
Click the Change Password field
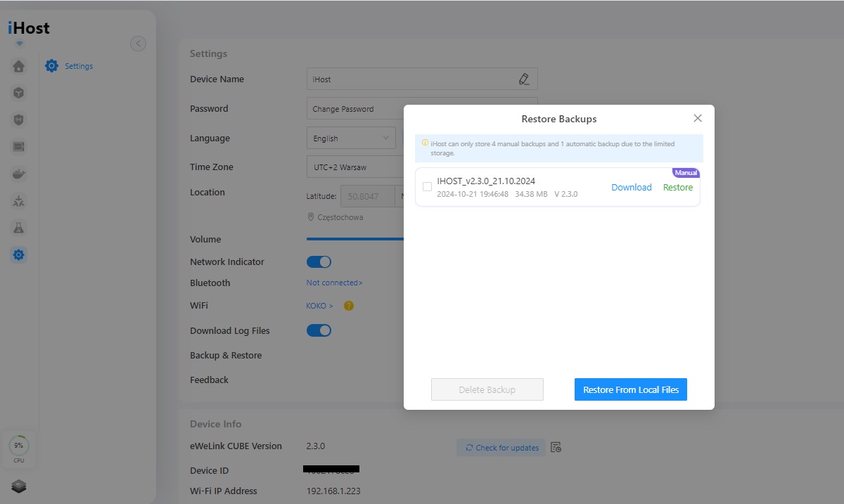pyautogui.click(x=355, y=109)
